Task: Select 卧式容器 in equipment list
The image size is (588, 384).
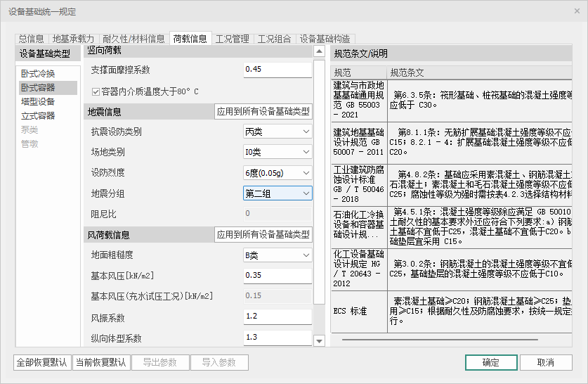Action: (48, 88)
